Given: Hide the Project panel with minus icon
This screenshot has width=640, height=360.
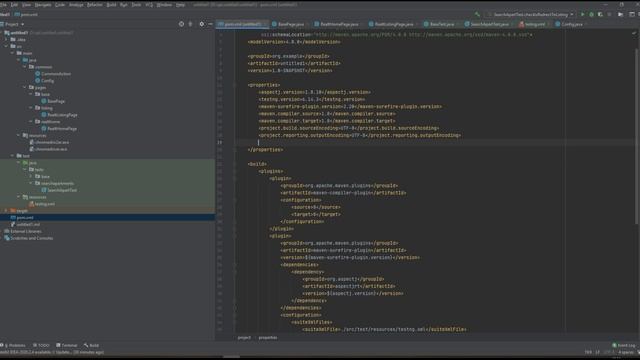Looking at the screenshot, I should [210, 24].
